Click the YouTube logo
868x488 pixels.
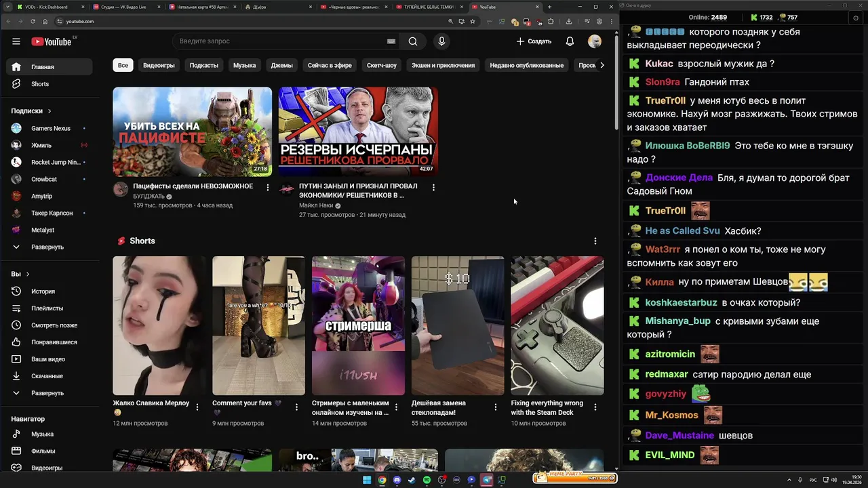52,41
